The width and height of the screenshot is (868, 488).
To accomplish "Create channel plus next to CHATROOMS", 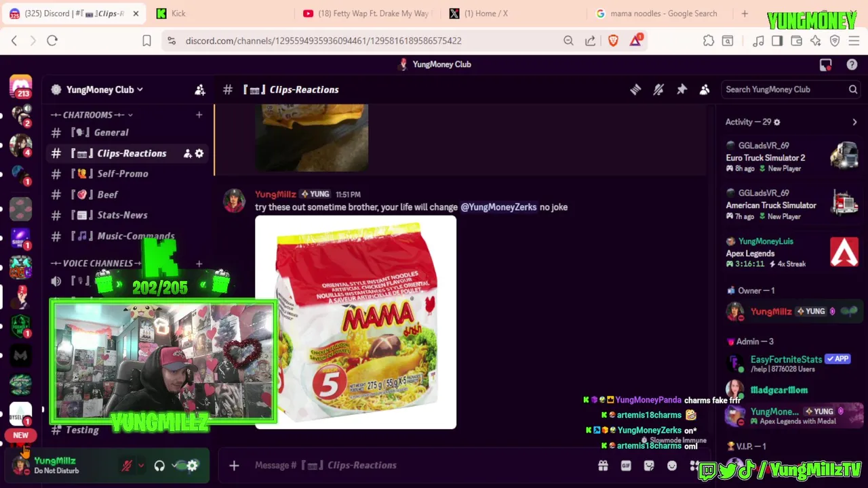I will click(199, 115).
